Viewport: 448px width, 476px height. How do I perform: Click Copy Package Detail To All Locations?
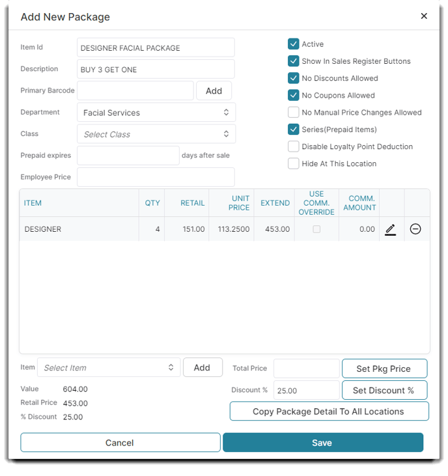pos(329,412)
